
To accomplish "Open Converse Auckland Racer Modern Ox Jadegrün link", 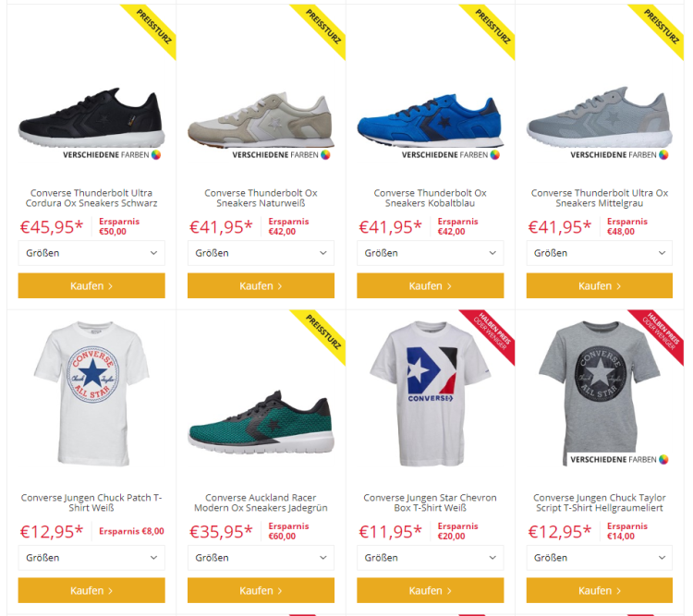I will tap(261, 503).
